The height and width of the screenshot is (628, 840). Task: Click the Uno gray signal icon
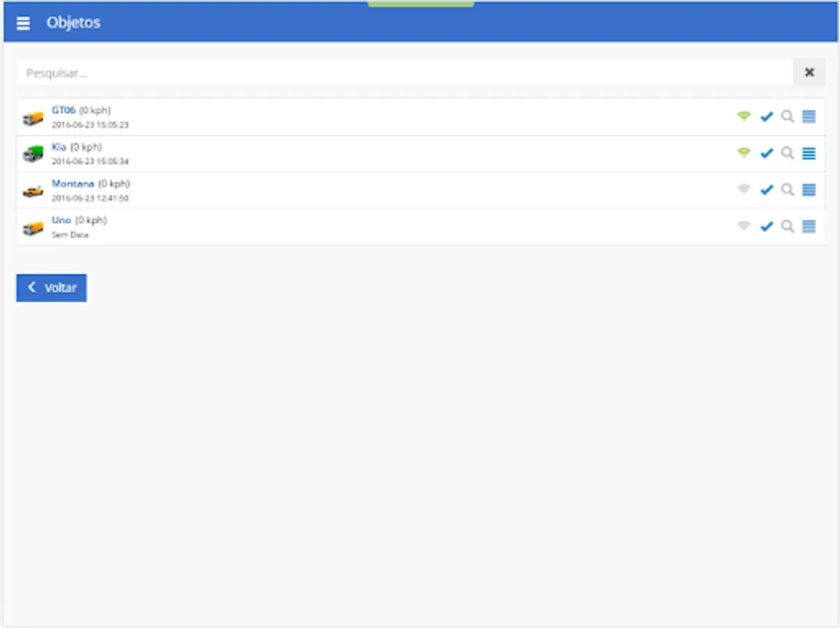pos(744,226)
